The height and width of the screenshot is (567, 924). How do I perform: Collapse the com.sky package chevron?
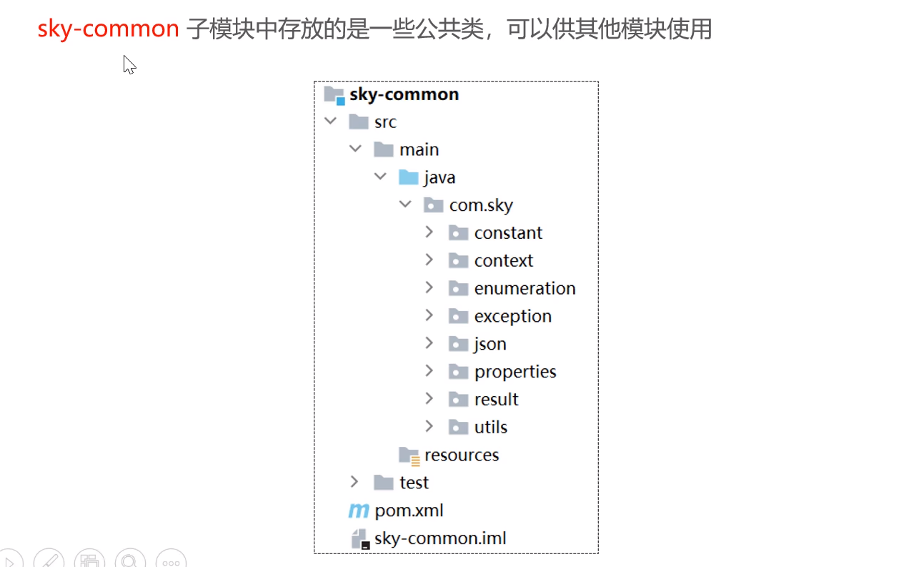click(x=405, y=205)
